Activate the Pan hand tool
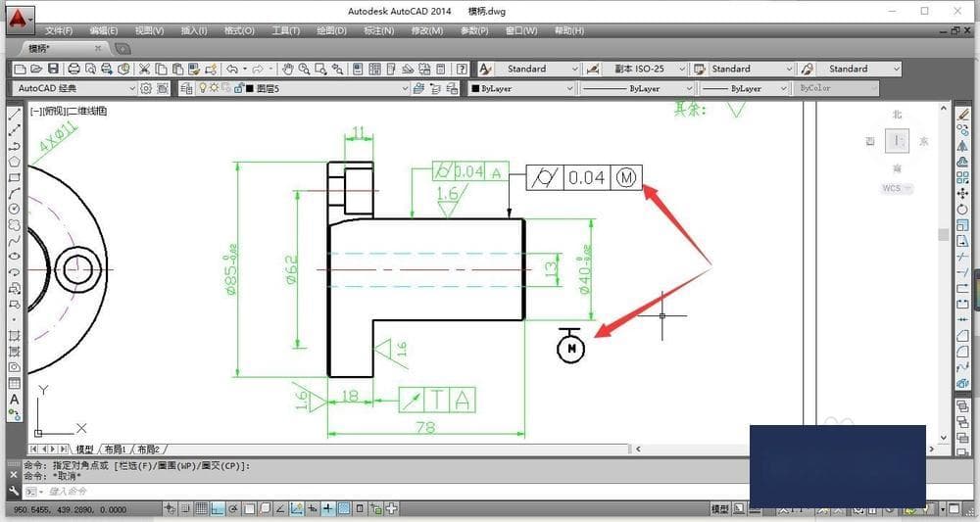This screenshot has height=522, width=980. [287, 69]
